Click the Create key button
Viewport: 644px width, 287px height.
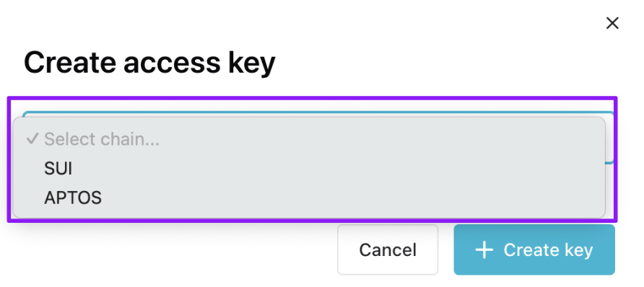[534, 250]
